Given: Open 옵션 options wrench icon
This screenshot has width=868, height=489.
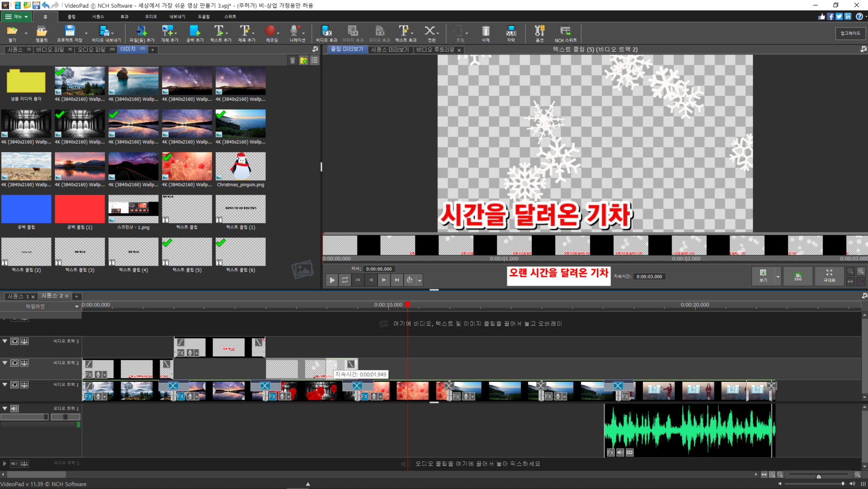Looking at the screenshot, I should coord(539,34).
